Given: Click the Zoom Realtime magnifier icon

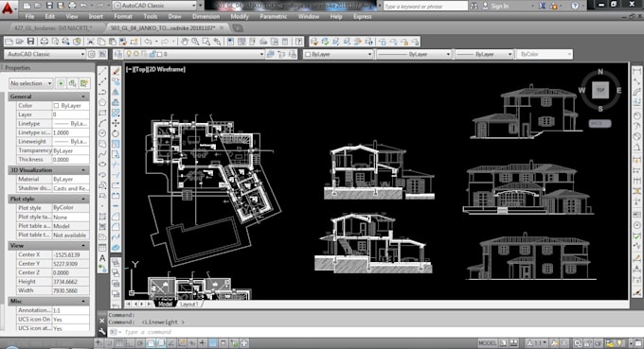Looking at the screenshot, I should (195, 42).
